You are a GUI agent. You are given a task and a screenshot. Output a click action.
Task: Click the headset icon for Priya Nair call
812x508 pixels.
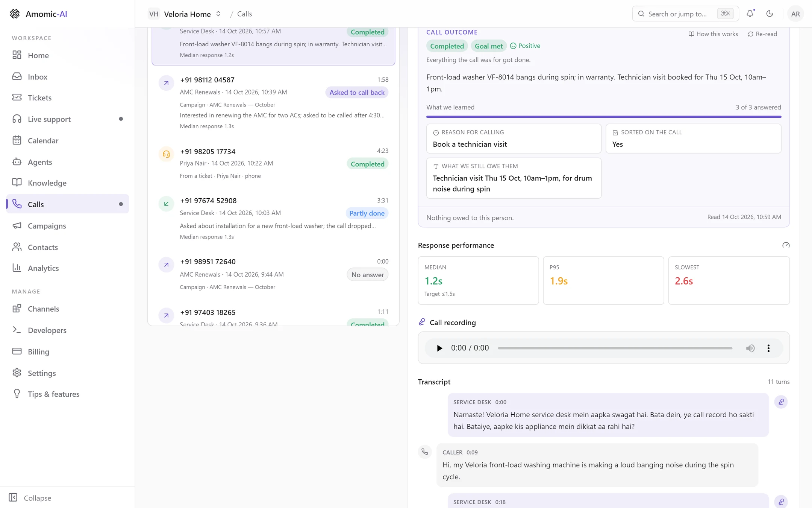pyautogui.click(x=166, y=154)
